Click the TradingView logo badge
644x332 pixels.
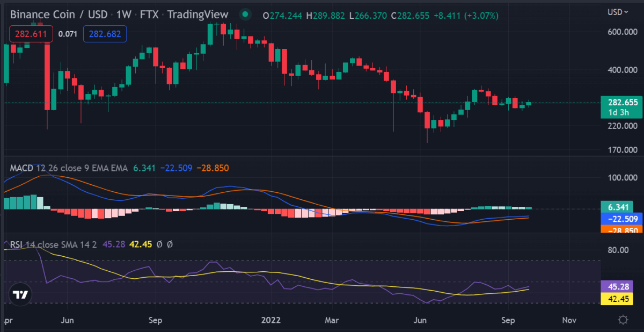20,294
